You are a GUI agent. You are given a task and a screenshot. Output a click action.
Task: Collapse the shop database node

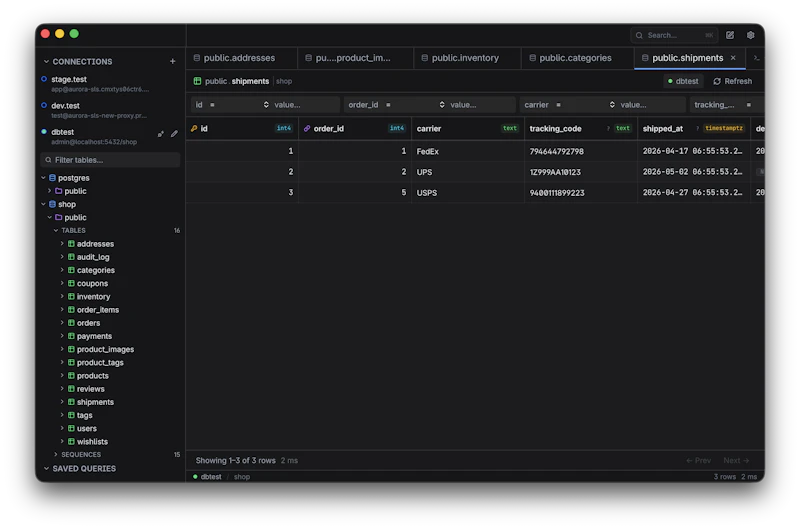tap(43, 205)
